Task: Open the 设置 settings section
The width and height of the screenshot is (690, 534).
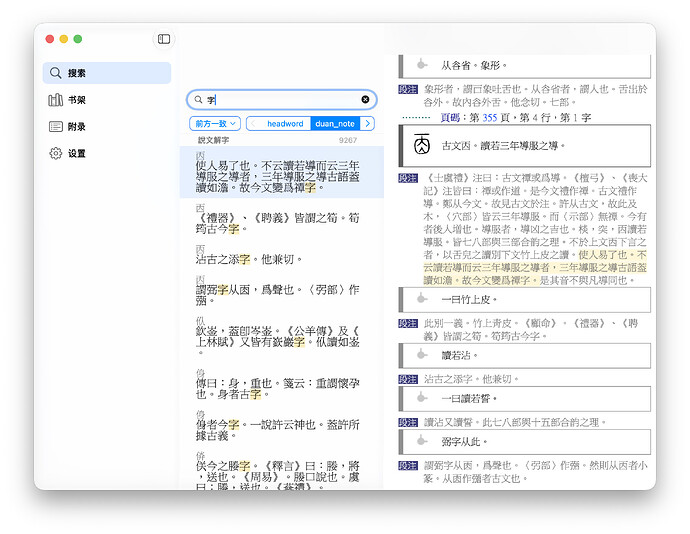Action: coord(106,153)
